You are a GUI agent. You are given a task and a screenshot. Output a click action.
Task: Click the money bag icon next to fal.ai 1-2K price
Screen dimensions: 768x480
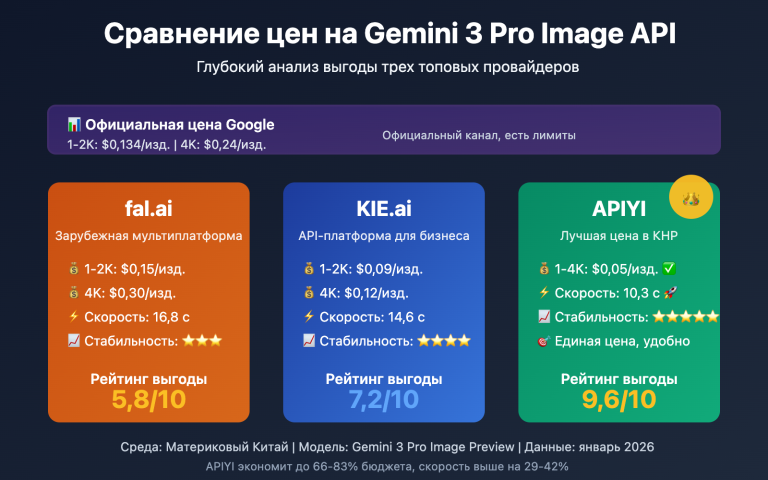pyautogui.click(x=73, y=268)
